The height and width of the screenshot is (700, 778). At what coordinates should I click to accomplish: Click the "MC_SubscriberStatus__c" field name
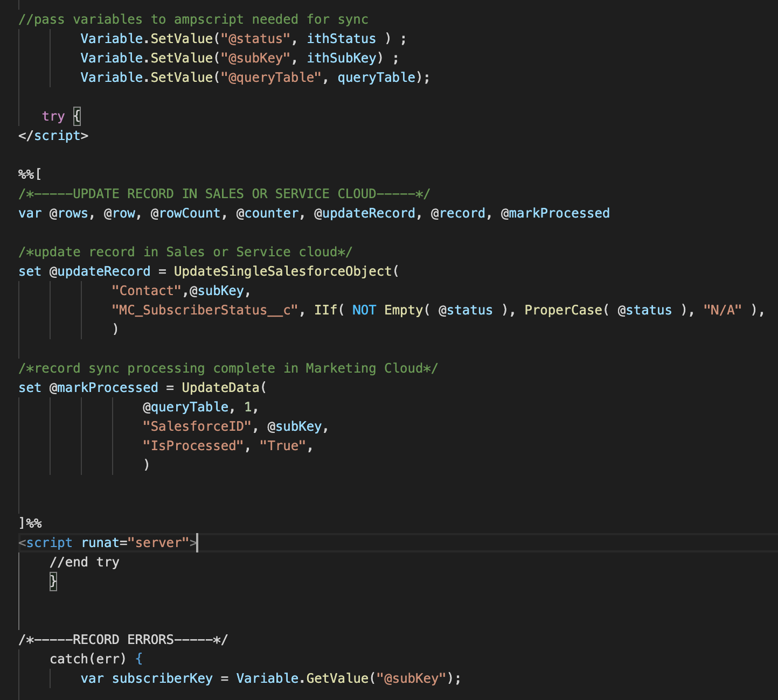[x=205, y=310]
